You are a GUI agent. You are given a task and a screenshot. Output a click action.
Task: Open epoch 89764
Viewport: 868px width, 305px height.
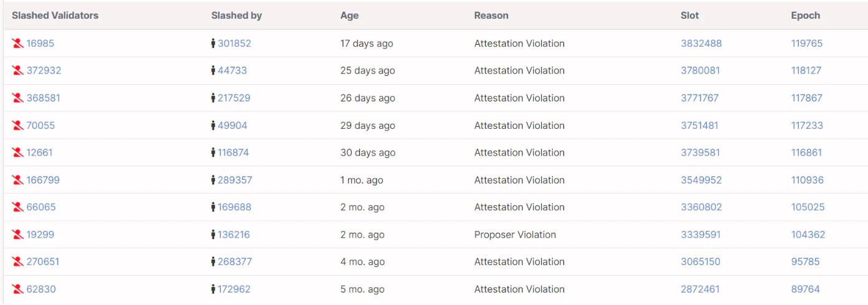(805, 289)
